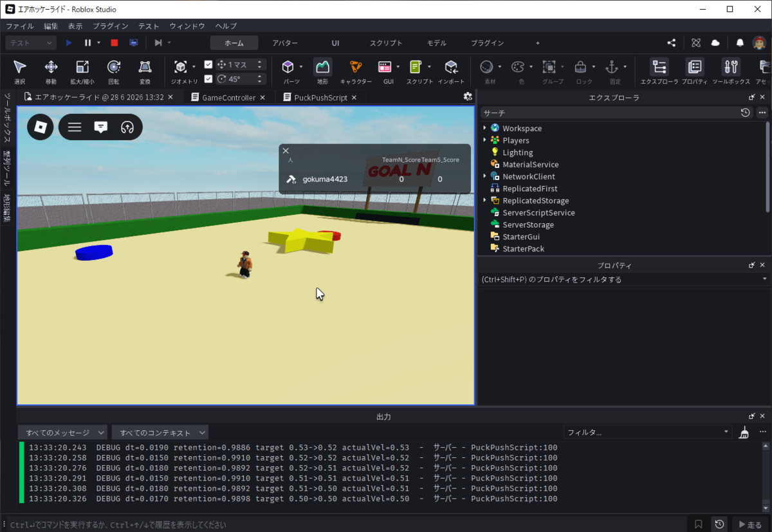Switch to the モデル ribbon tab
The height and width of the screenshot is (532, 772).
[x=437, y=42]
